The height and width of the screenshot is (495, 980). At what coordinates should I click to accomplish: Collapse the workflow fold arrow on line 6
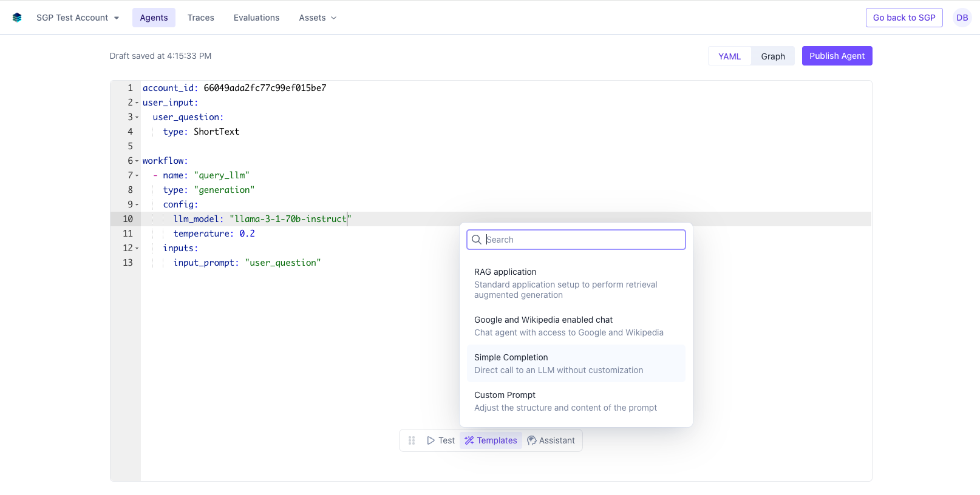pyautogui.click(x=137, y=161)
